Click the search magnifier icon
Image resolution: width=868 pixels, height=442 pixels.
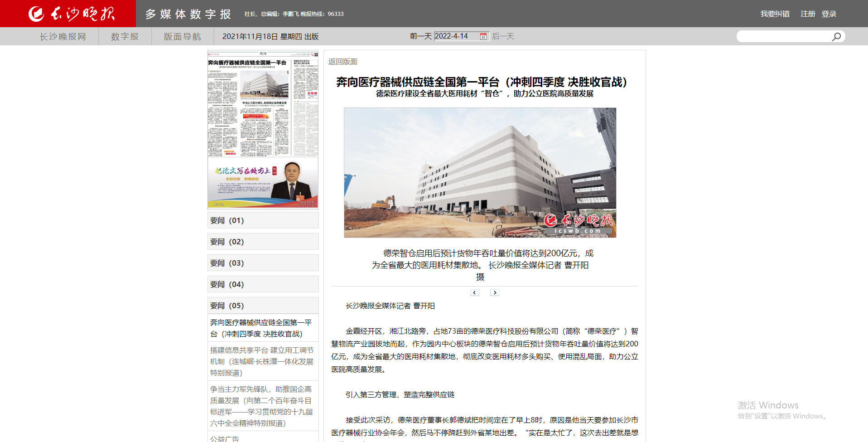pos(836,36)
